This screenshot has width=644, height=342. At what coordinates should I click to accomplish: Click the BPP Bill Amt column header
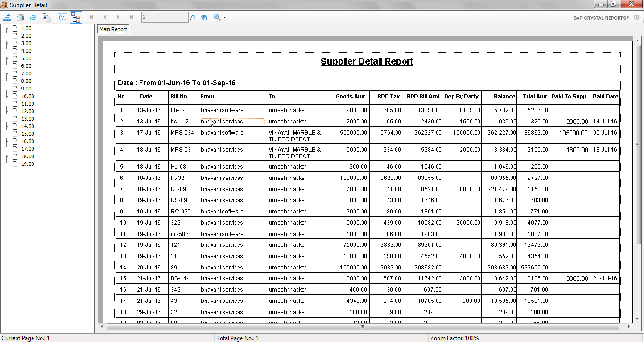click(x=423, y=96)
